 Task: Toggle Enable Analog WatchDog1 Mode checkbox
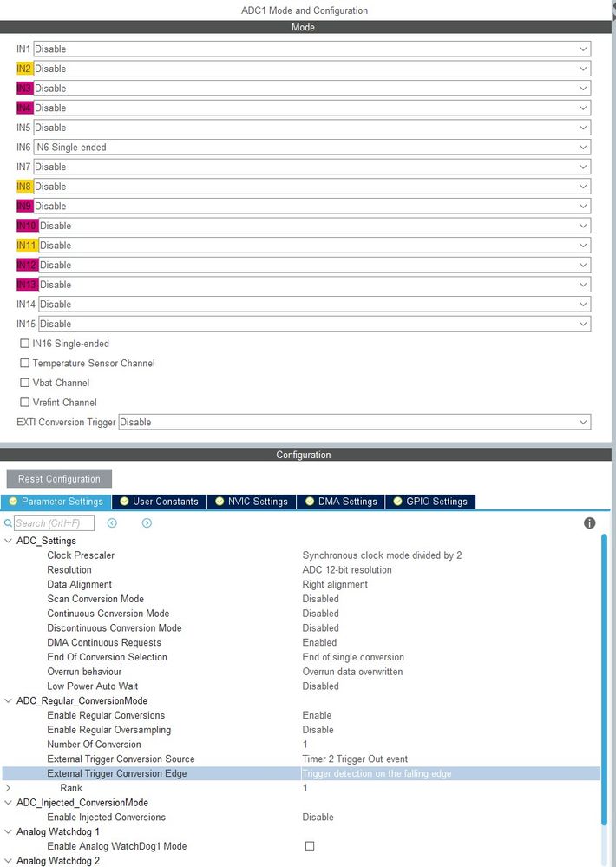310,845
